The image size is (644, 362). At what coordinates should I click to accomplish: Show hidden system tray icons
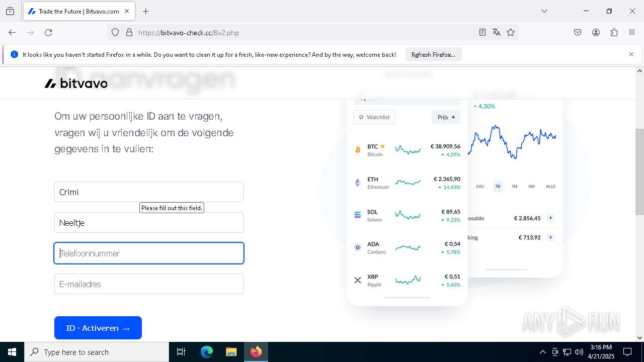(542, 352)
